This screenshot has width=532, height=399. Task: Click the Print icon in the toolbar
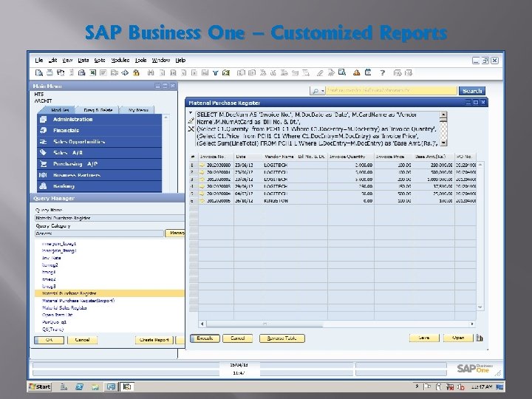coord(50,72)
